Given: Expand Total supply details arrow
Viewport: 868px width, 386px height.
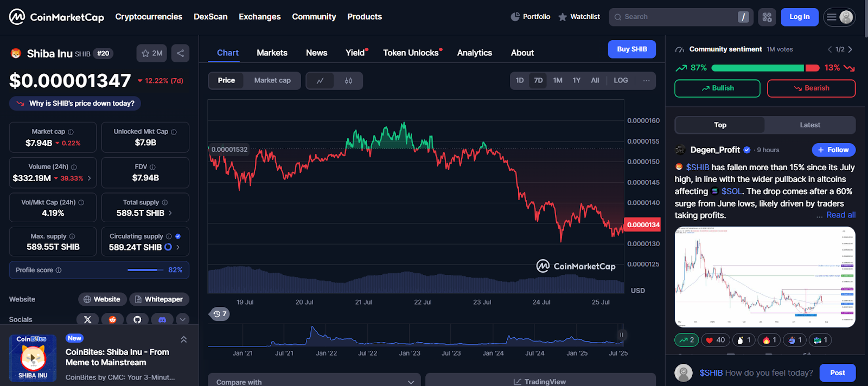Looking at the screenshot, I should (x=170, y=213).
